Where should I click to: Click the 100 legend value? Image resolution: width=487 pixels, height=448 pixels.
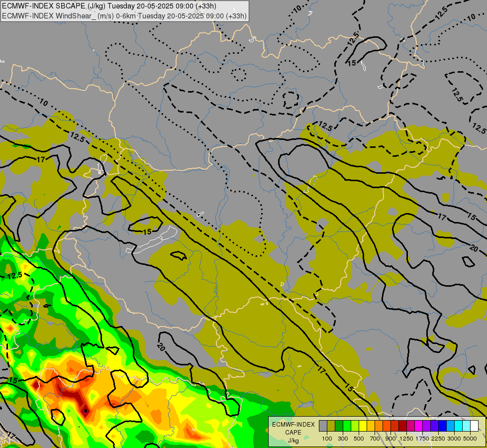coord(327,439)
